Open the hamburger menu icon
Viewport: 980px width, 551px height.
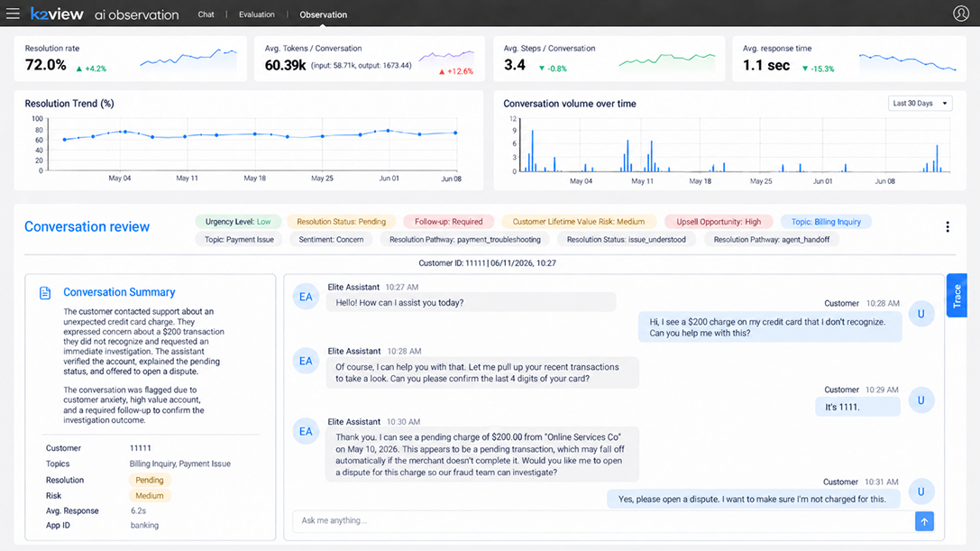click(13, 14)
